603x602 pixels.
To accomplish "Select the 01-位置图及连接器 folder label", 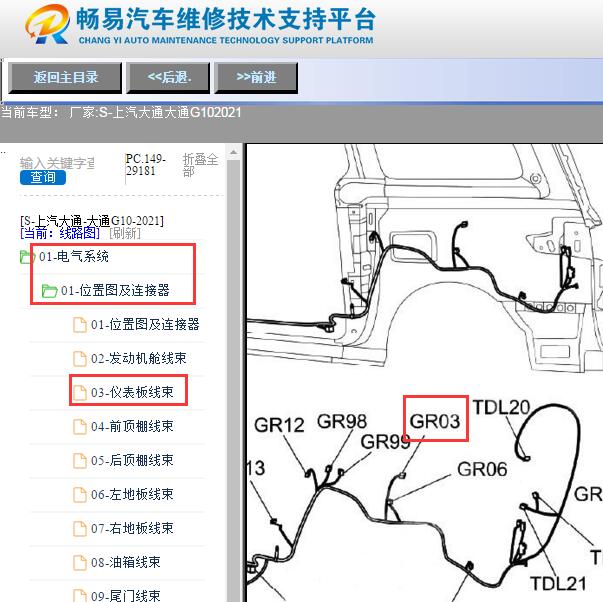I will click(115, 290).
